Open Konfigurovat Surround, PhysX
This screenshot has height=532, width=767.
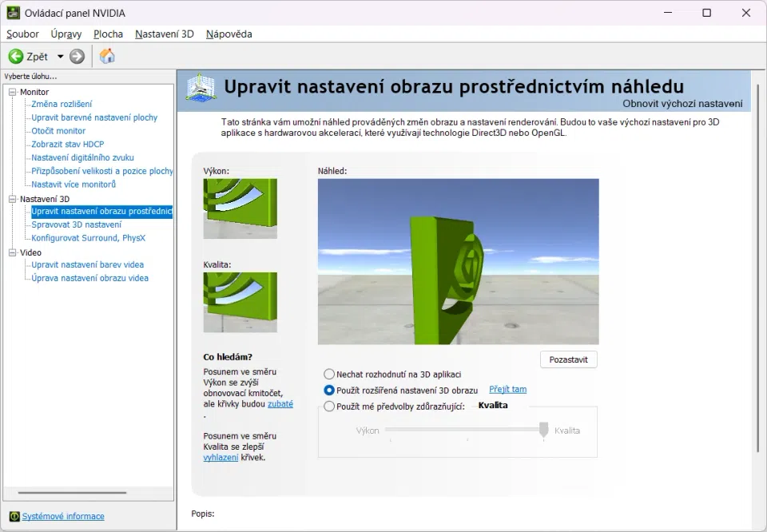point(89,238)
